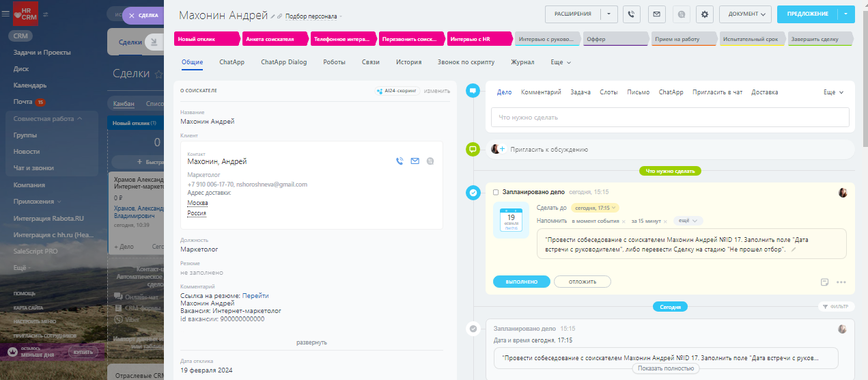Click the 'Выполнено' button
The height and width of the screenshot is (380, 868).
[x=521, y=282]
